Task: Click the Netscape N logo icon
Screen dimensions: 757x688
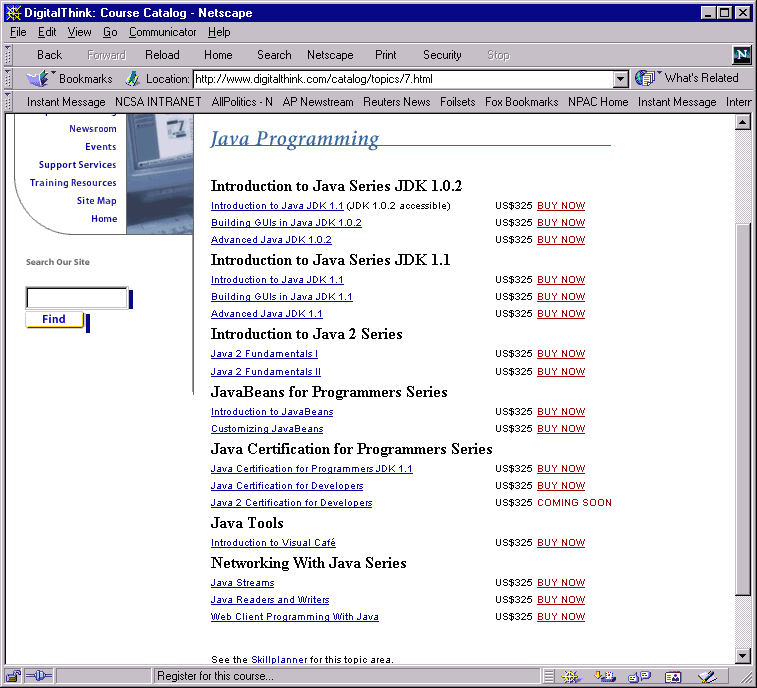Action: 741,55
